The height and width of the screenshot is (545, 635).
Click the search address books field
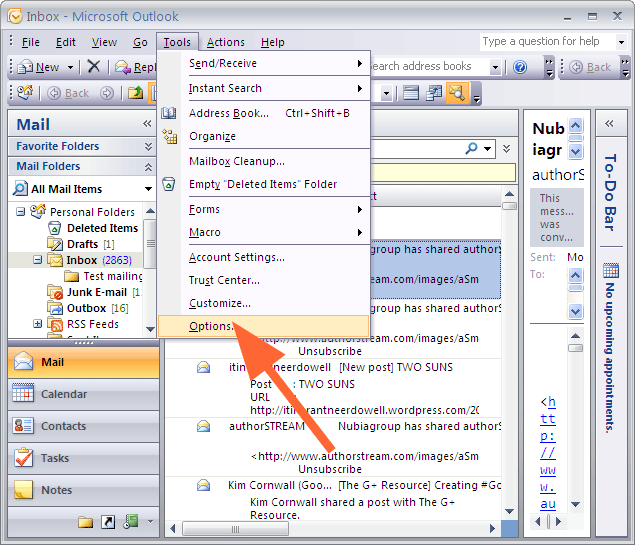click(x=429, y=66)
